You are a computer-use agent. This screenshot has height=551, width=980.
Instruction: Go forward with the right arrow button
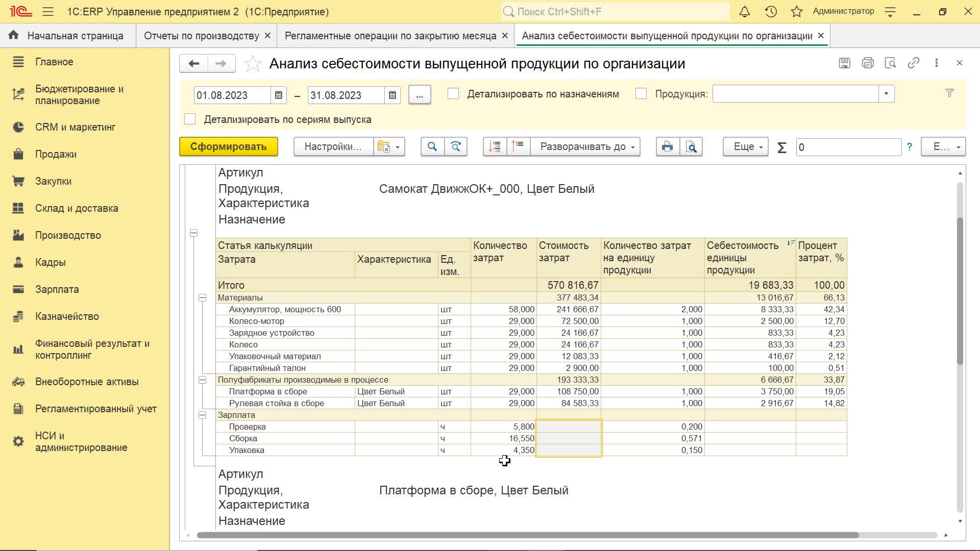pos(221,63)
